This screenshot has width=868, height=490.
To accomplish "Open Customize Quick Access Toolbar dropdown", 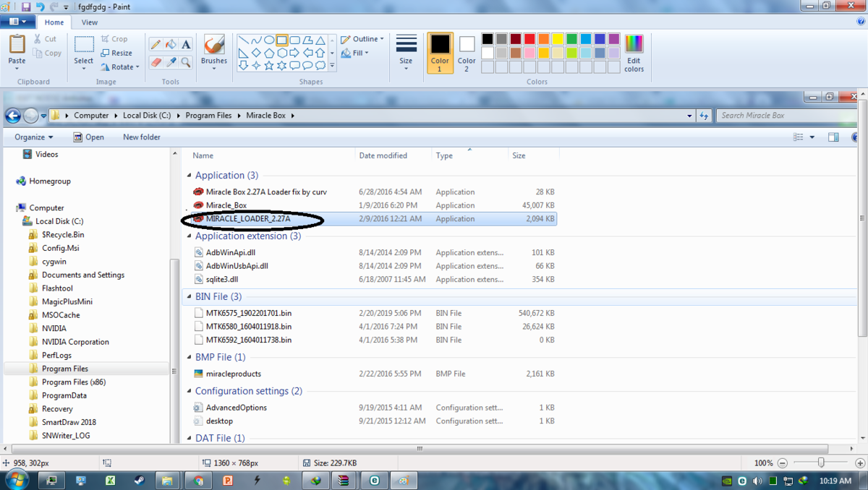I will [66, 7].
